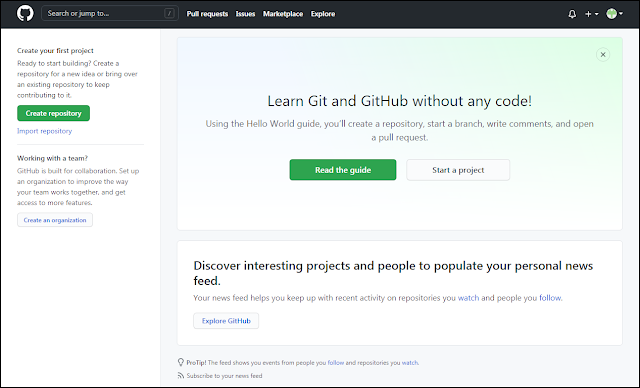Go to Explore in the top navigation
This screenshot has height=388, width=640.
click(323, 14)
